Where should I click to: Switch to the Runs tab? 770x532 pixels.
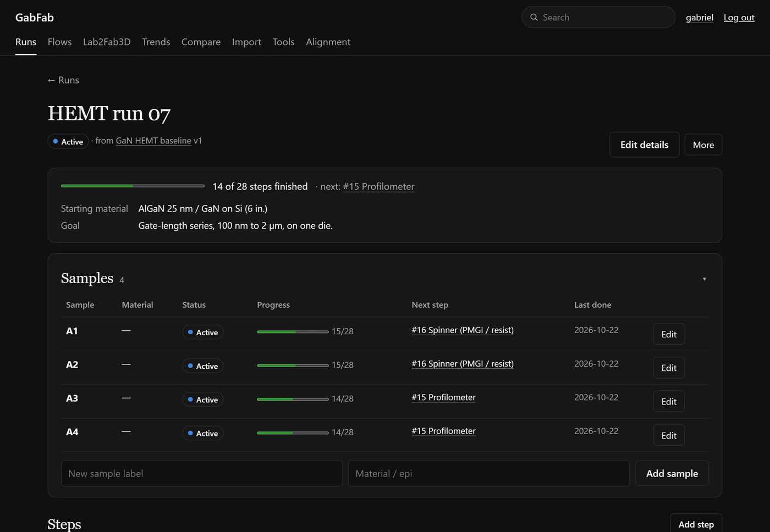pyautogui.click(x=26, y=42)
